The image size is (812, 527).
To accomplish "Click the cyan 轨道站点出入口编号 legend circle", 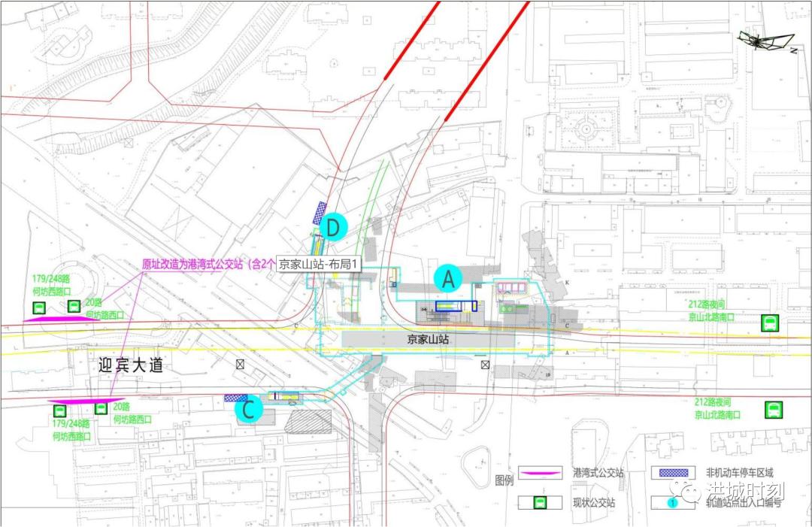I will point(672,502).
